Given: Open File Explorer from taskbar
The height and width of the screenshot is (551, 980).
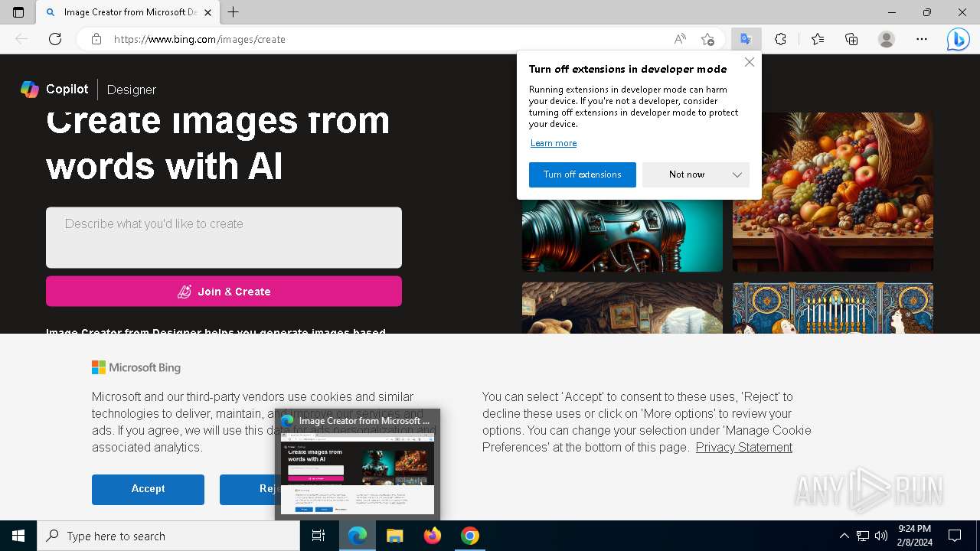Looking at the screenshot, I should (395, 536).
